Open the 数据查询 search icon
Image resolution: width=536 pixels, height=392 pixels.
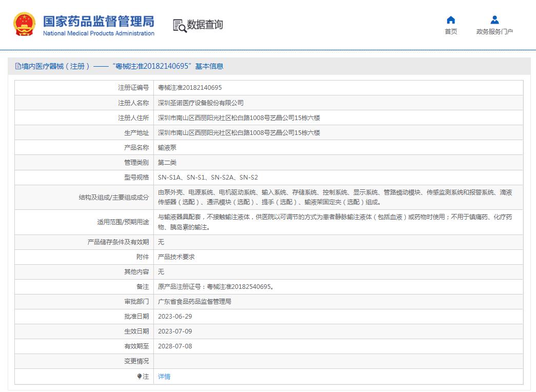[x=180, y=25]
